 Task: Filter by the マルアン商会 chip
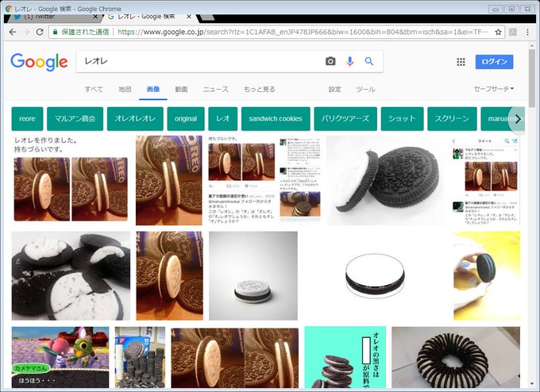(75, 119)
